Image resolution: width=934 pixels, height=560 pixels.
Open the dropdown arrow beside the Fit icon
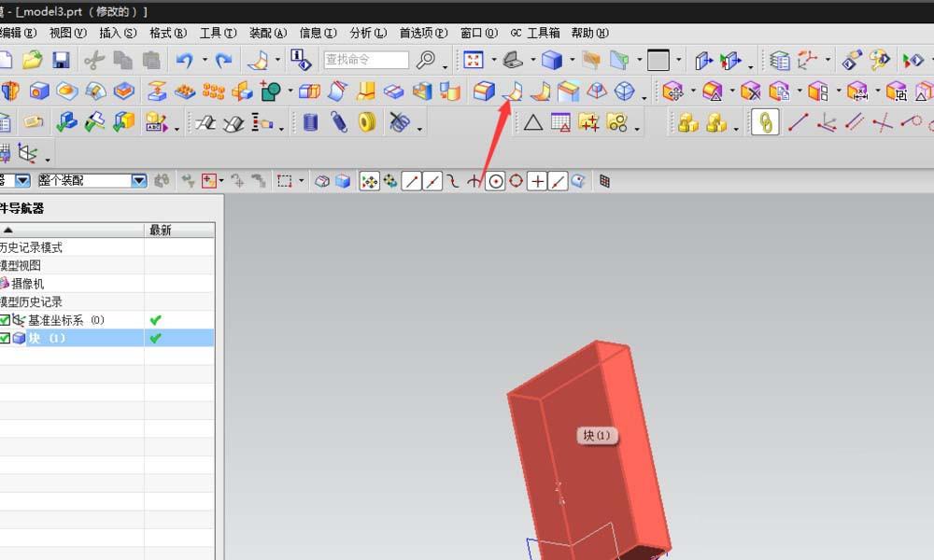(492, 61)
